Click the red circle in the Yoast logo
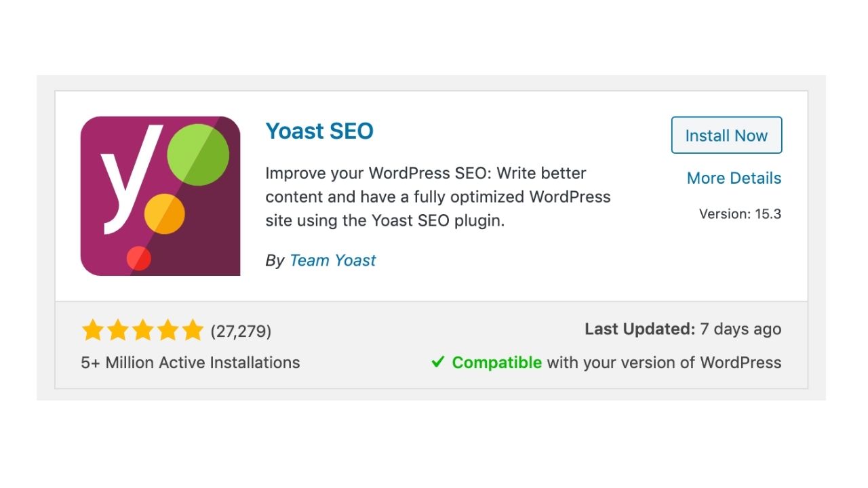The image size is (868, 488). pos(139,258)
